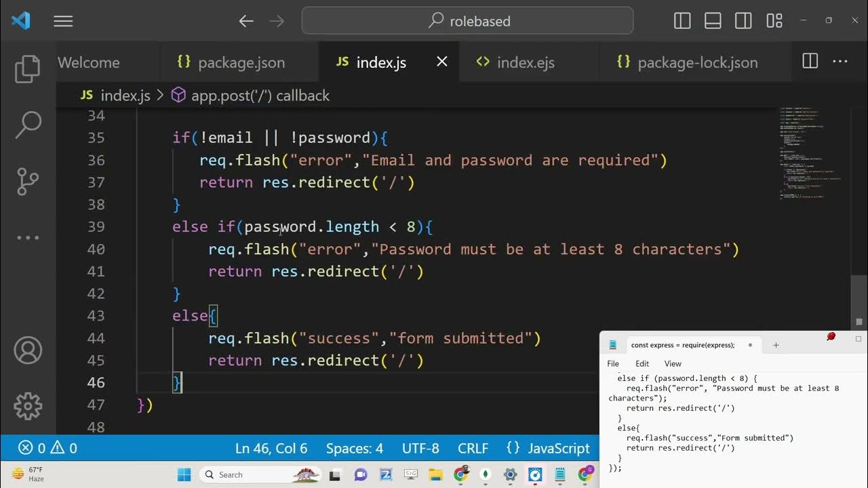Navigate back using the left arrow

(x=246, y=21)
